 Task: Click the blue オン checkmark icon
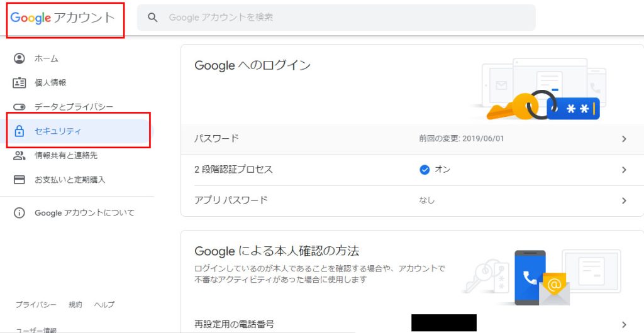[425, 170]
